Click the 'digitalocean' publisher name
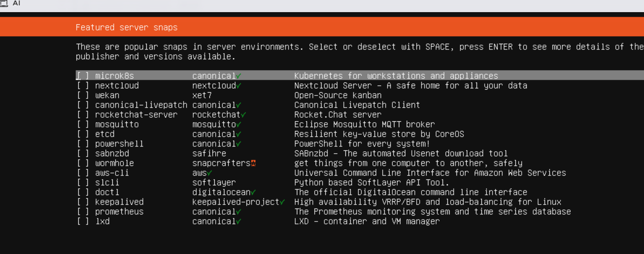The width and height of the screenshot is (644, 254). 221,192
